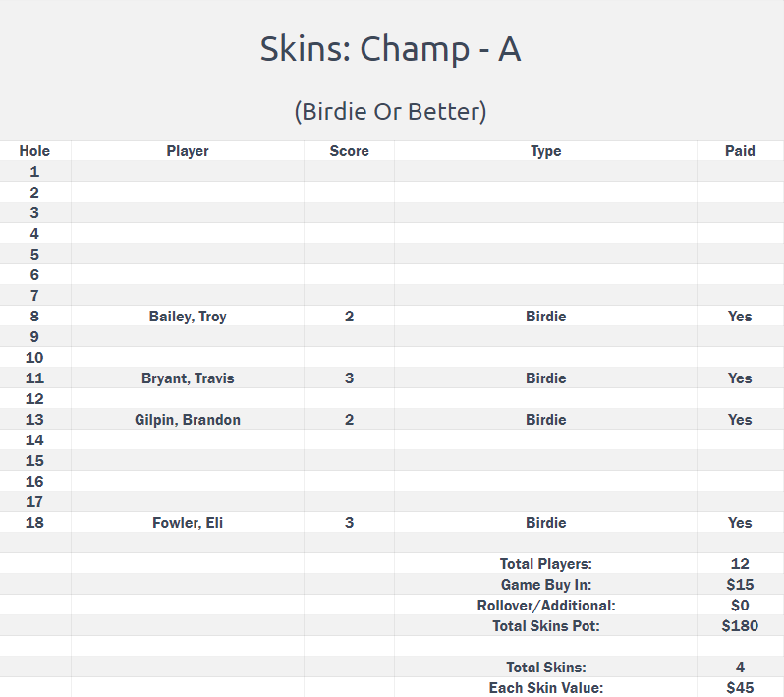This screenshot has height=697, width=784.
Task: Click the Gilpin, Brandon entry
Action: (x=188, y=420)
